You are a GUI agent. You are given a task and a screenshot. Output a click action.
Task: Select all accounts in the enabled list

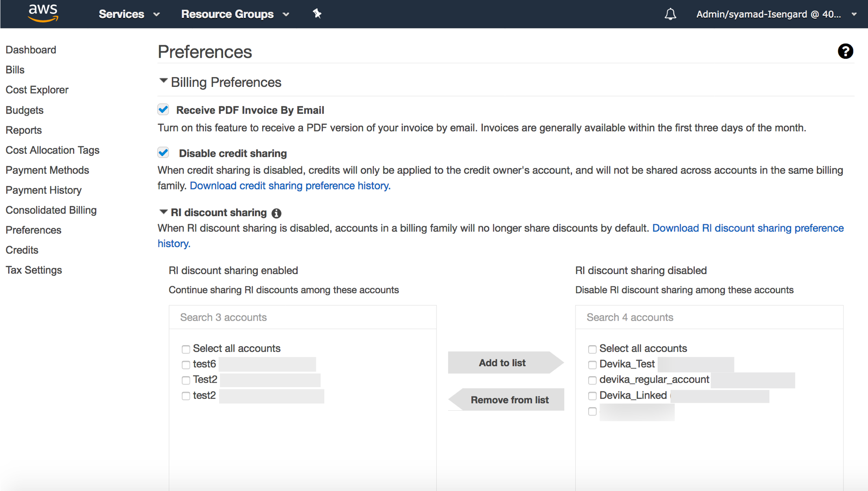(186, 349)
